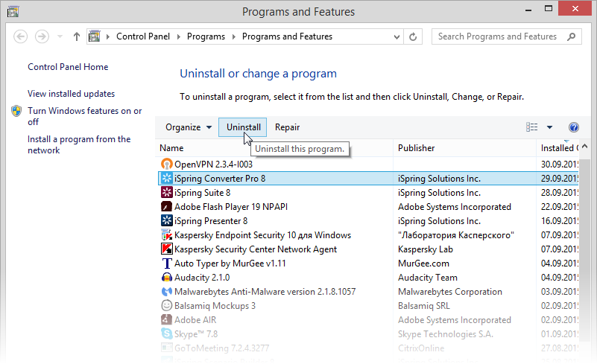The height and width of the screenshot is (364, 597).
Task: Open Control Panel Home link
Action: pyautogui.click(x=68, y=67)
